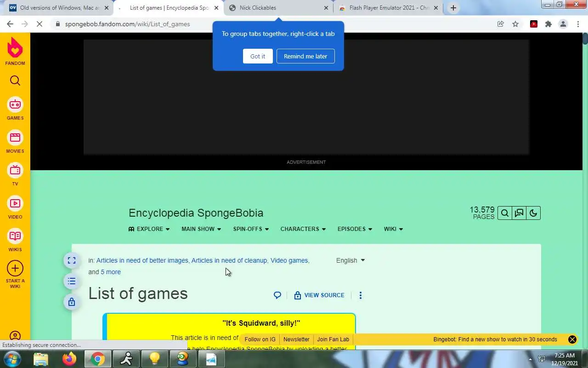Expand the MAIN SHOW menu
The height and width of the screenshot is (368, 588).
click(x=201, y=229)
